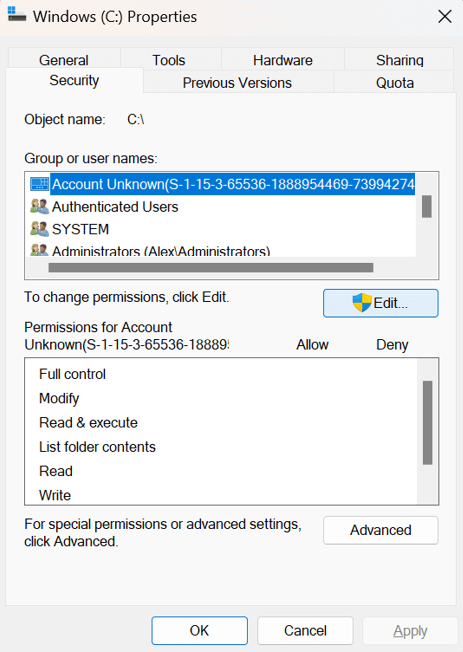Switch to the General tab
The width and height of the screenshot is (463, 652).
pyautogui.click(x=64, y=60)
